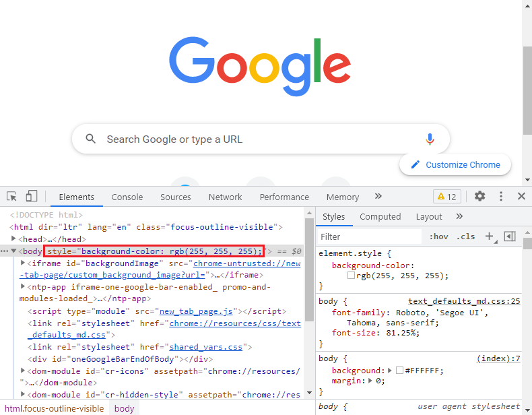The width and height of the screenshot is (532, 415).
Task: Click the Customize Chrome button
Action: tap(455, 164)
